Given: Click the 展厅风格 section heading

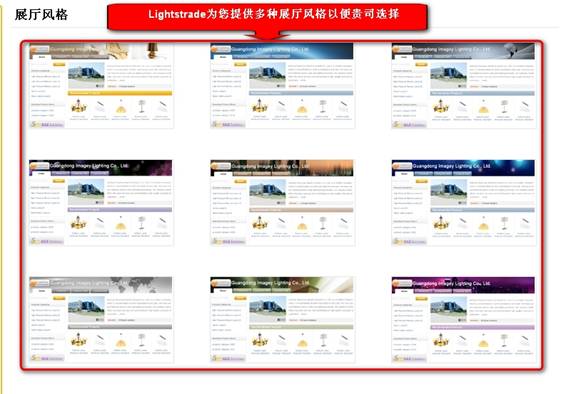Looking at the screenshot, I should 41,15.
